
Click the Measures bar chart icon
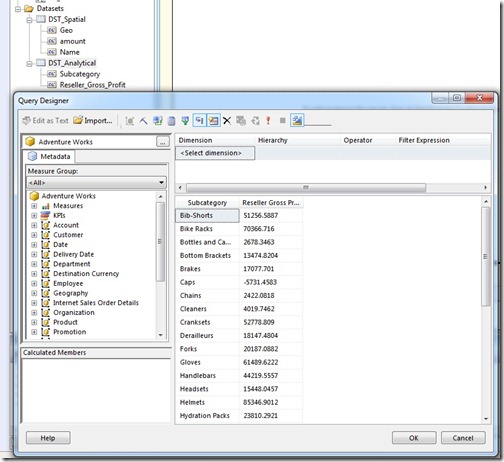pos(46,206)
